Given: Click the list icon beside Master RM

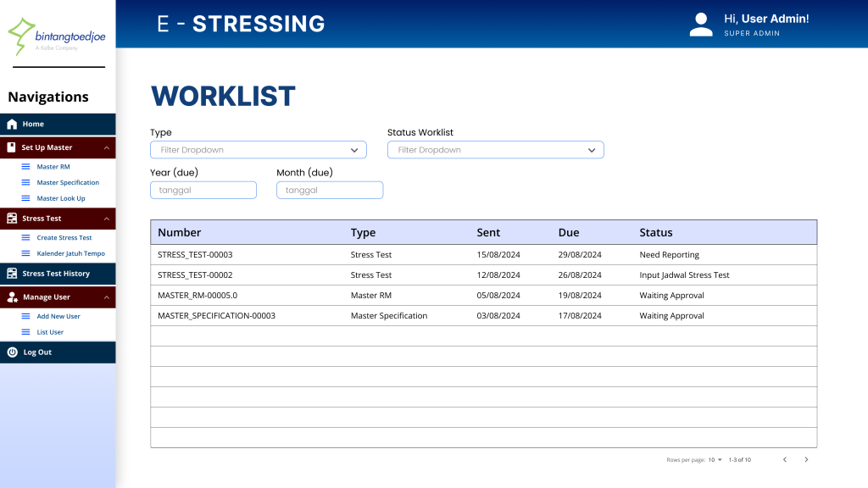Looking at the screenshot, I should coord(25,167).
